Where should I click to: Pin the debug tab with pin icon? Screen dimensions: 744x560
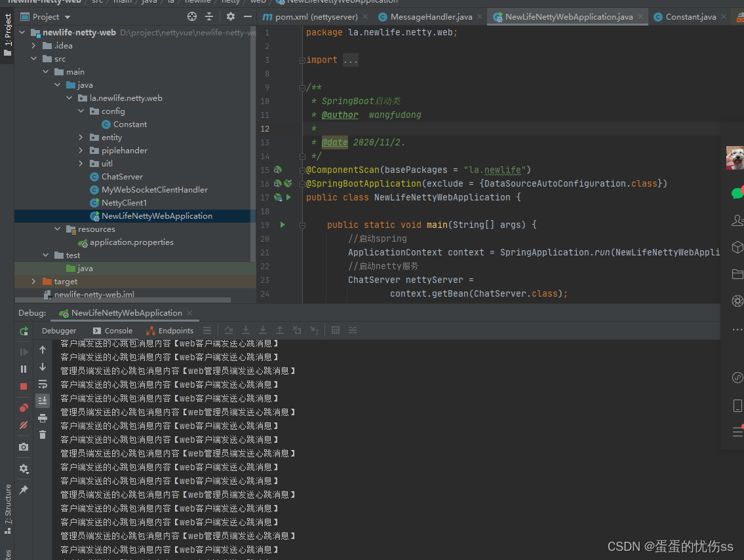tap(24, 490)
